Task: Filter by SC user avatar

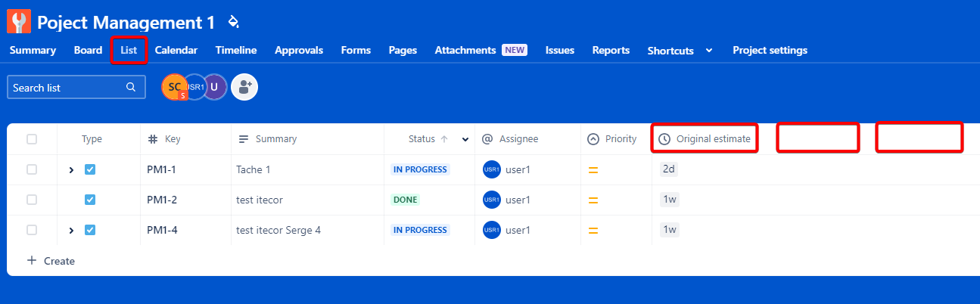Action: pyautogui.click(x=174, y=87)
